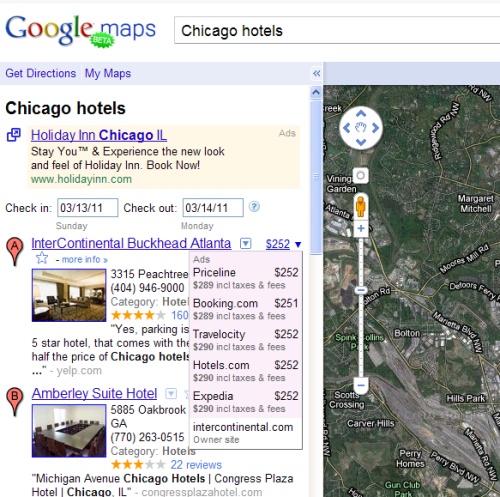Expand the InterContinental listing options dropdown

[246, 243]
